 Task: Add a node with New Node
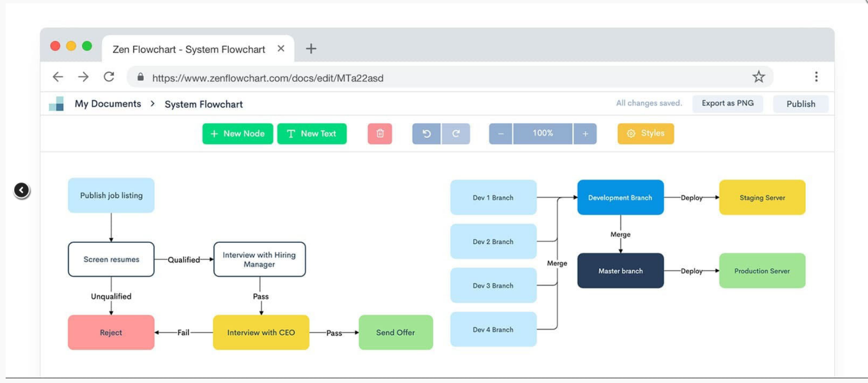(237, 134)
